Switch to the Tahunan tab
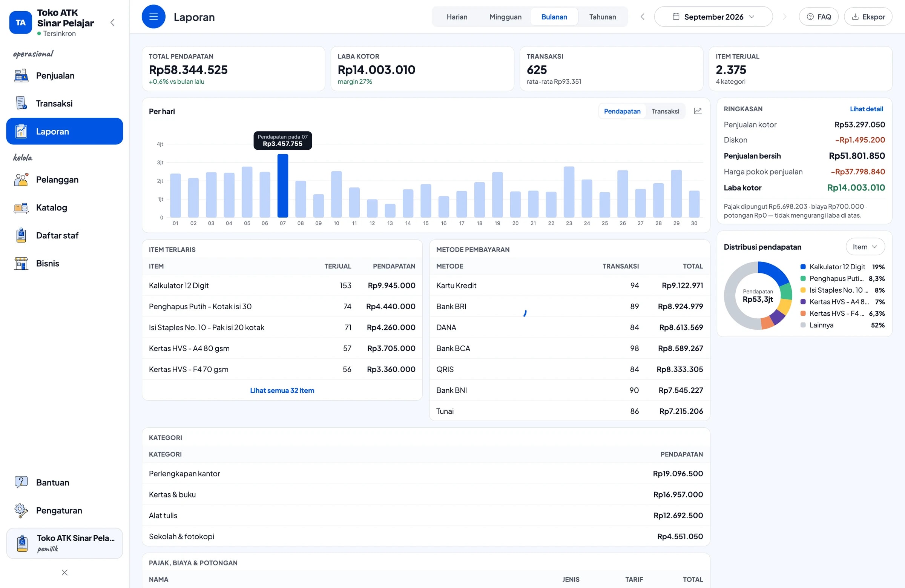The height and width of the screenshot is (588, 905). click(602, 17)
